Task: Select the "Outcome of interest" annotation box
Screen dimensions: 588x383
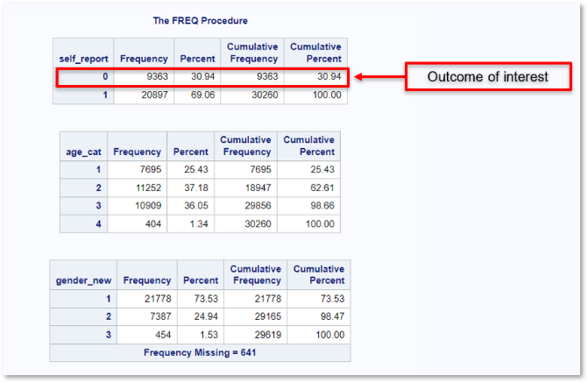Action: (487, 77)
